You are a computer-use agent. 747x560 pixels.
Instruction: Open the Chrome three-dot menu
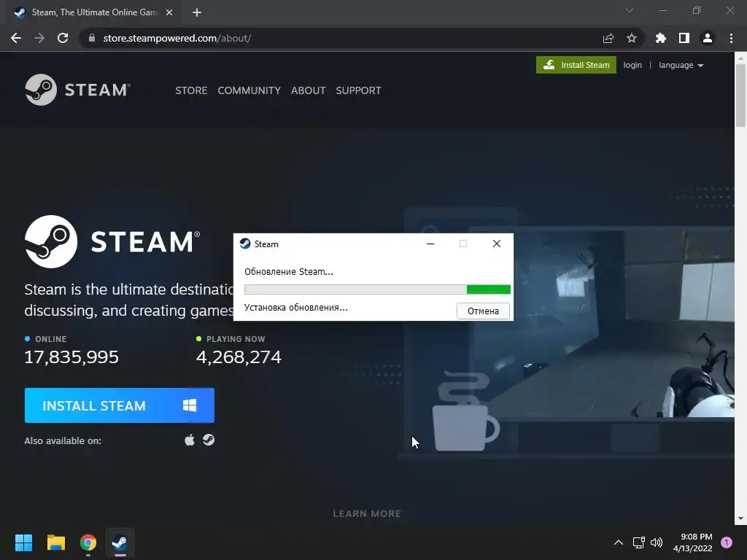tap(731, 38)
